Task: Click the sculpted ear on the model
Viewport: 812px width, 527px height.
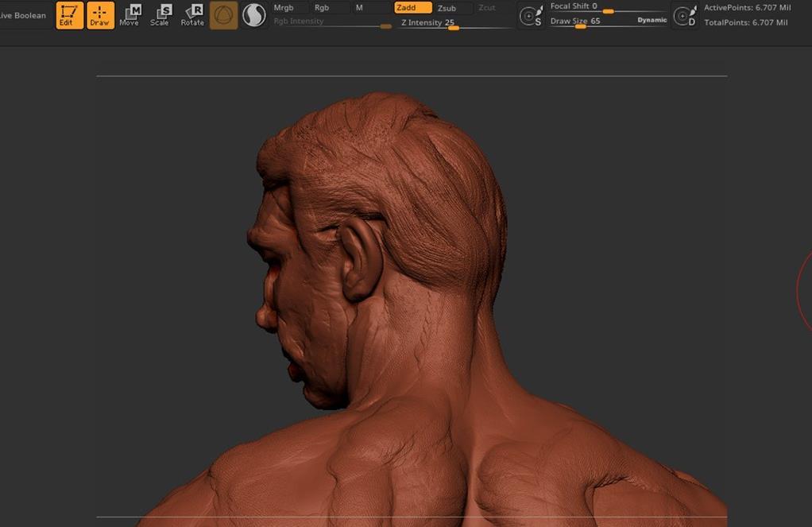Action: pyautogui.click(x=360, y=258)
